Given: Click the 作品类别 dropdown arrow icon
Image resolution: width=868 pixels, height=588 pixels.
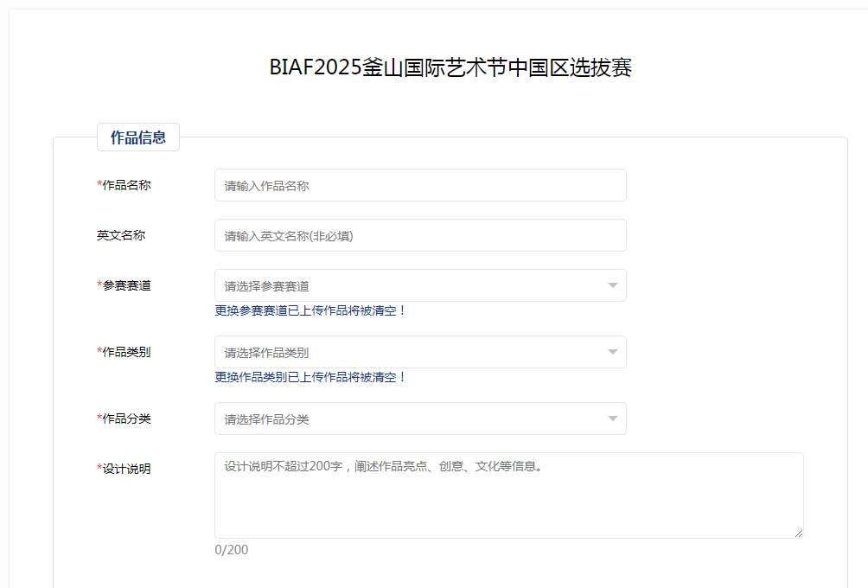Looking at the screenshot, I should [x=612, y=352].
